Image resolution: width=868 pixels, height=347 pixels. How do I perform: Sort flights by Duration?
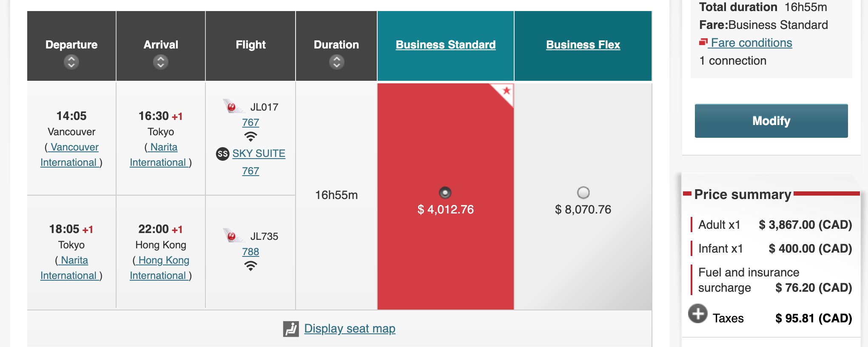(336, 62)
